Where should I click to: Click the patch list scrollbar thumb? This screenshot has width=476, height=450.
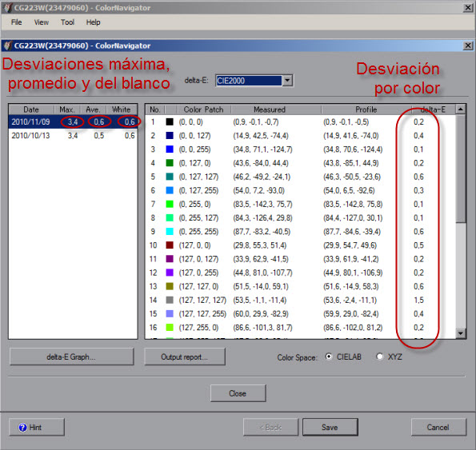coord(461,169)
